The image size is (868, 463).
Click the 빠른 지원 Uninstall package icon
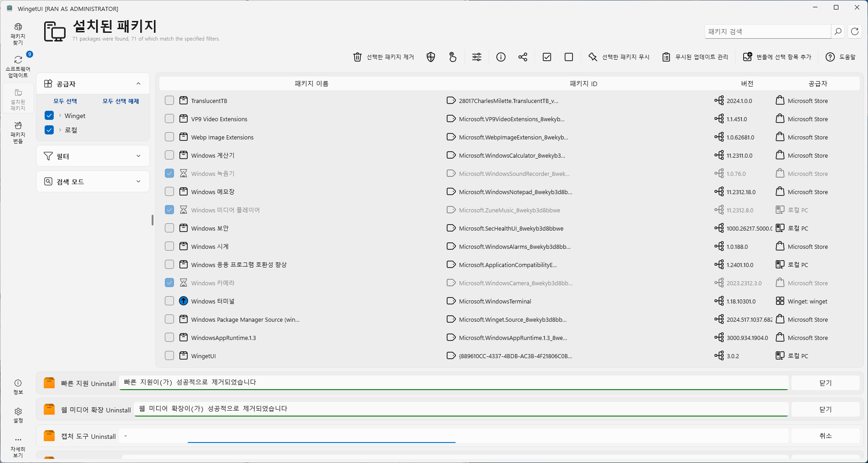(x=49, y=383)
